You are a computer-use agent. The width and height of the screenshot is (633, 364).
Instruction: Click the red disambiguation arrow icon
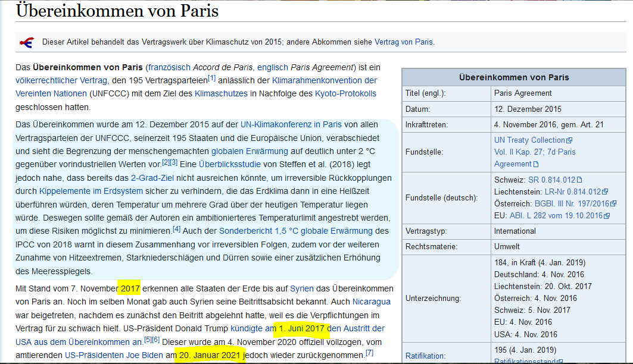click(x=27, y=42)
